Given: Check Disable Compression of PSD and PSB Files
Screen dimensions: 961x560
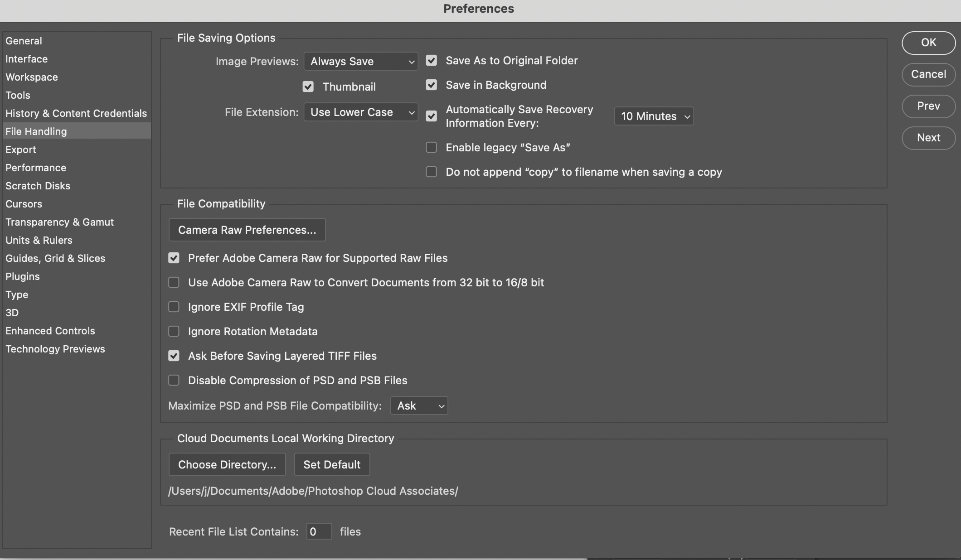Looking at the screenshot, I should (174, 381).
